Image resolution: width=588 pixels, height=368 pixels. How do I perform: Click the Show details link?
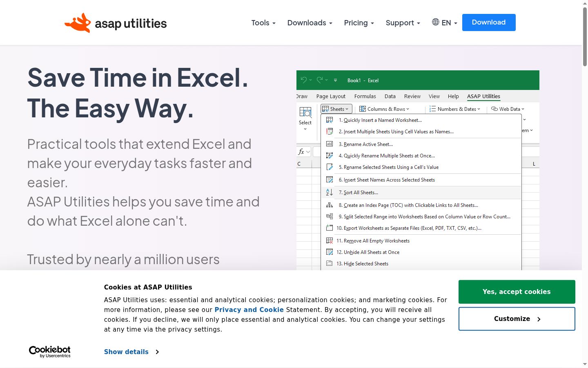coord(126,352)
